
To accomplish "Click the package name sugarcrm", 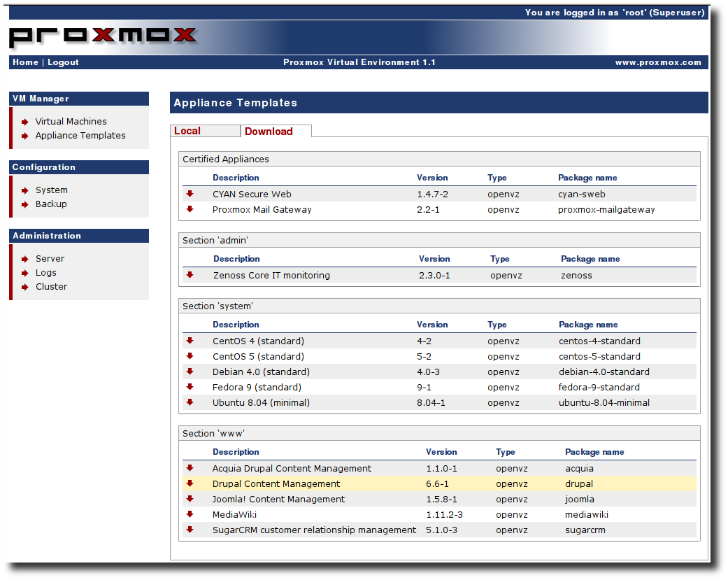I will [x=585, y=530].
